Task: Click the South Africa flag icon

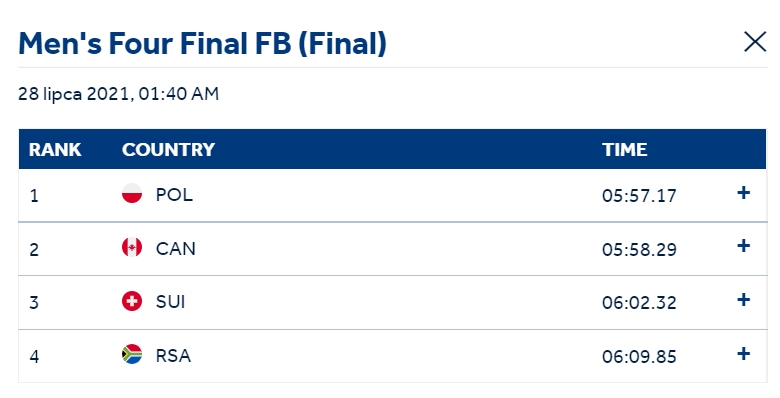Action: [x=132, y=354]
